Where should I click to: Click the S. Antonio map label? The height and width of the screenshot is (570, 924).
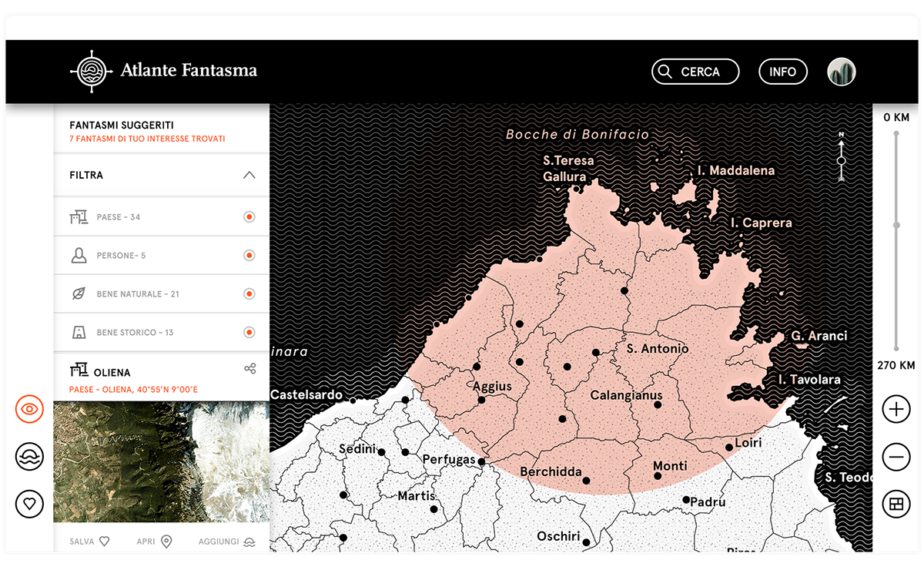[x=658, y=349]
